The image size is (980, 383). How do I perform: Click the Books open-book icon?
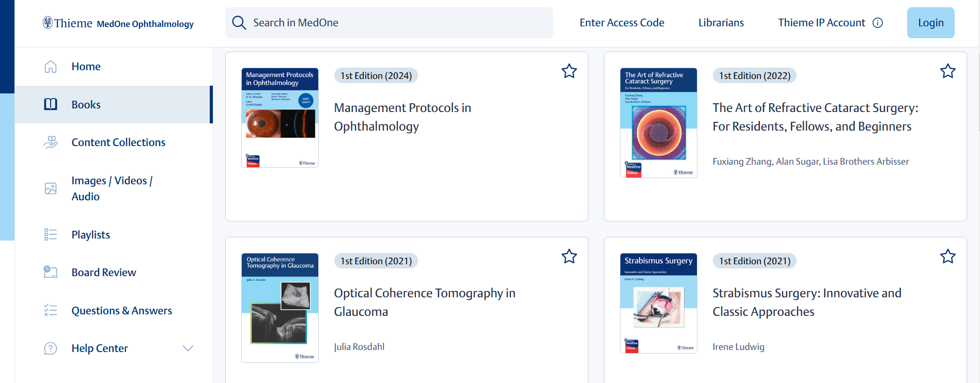(x=51, y=104)
